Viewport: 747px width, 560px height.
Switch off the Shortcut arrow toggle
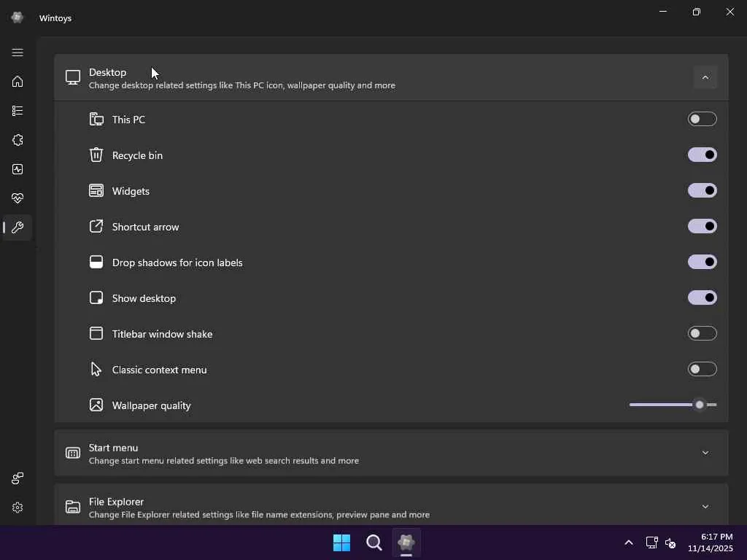click(703, 226)
